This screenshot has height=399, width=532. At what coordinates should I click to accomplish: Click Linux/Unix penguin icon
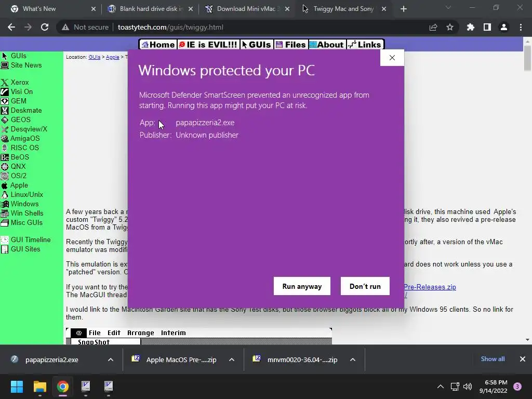4,194
